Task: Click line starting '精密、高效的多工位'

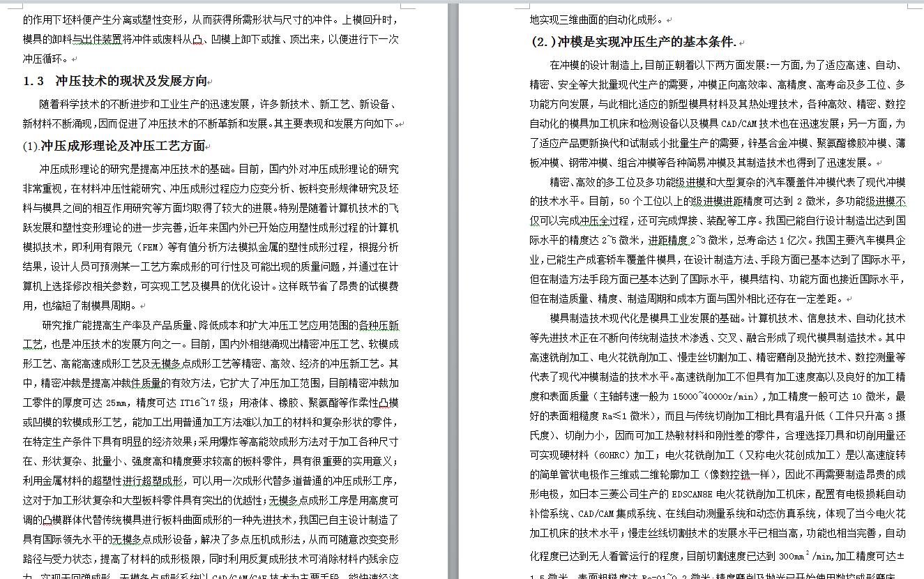Action: 728,182
